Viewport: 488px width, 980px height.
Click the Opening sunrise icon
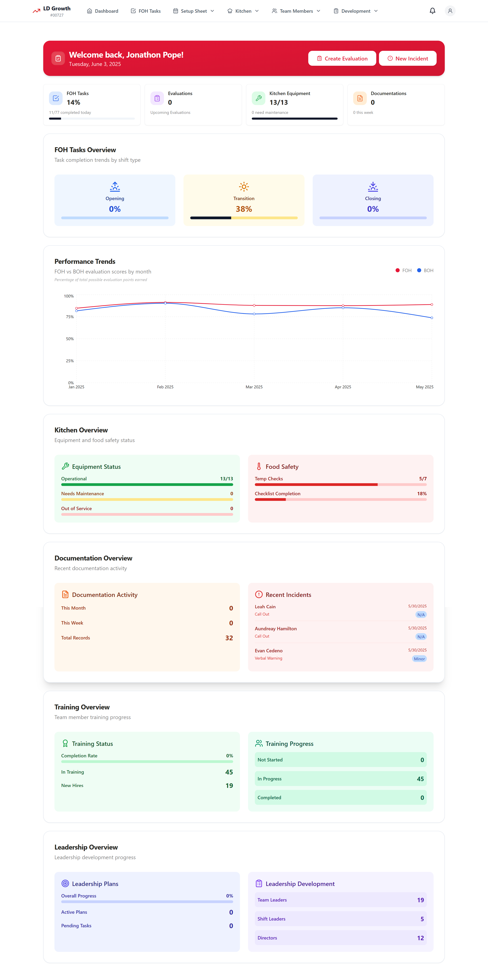coord(115,186)
